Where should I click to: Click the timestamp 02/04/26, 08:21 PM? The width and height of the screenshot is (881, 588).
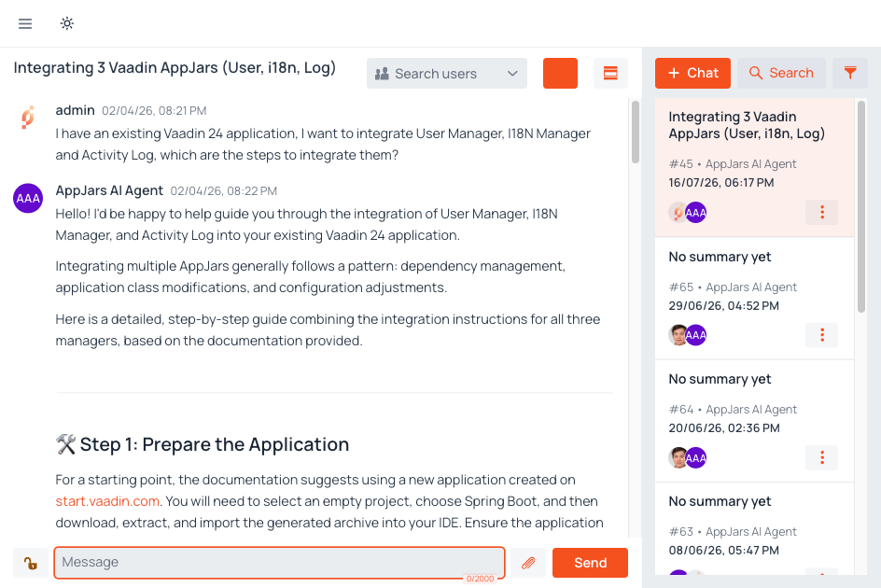[x=154, y=111]
